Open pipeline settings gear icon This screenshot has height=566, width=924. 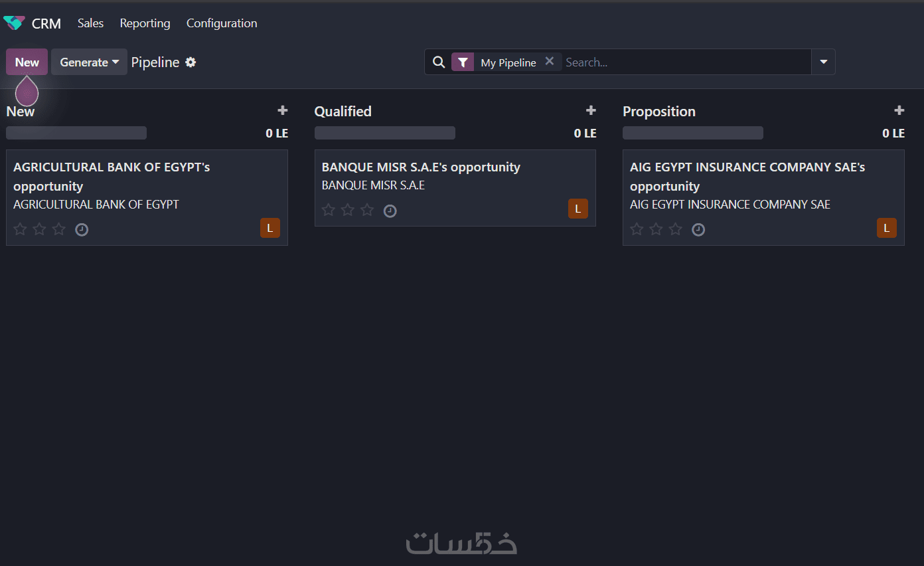[x=191, y=62]
